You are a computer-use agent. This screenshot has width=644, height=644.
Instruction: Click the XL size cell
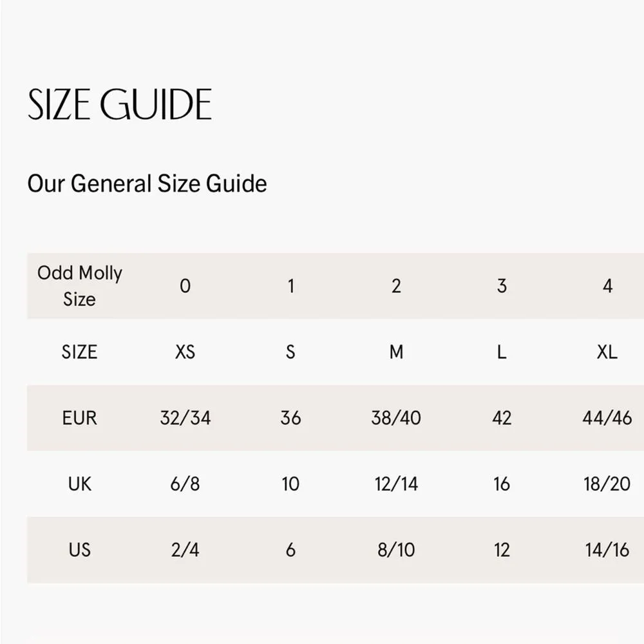(607, 352)
